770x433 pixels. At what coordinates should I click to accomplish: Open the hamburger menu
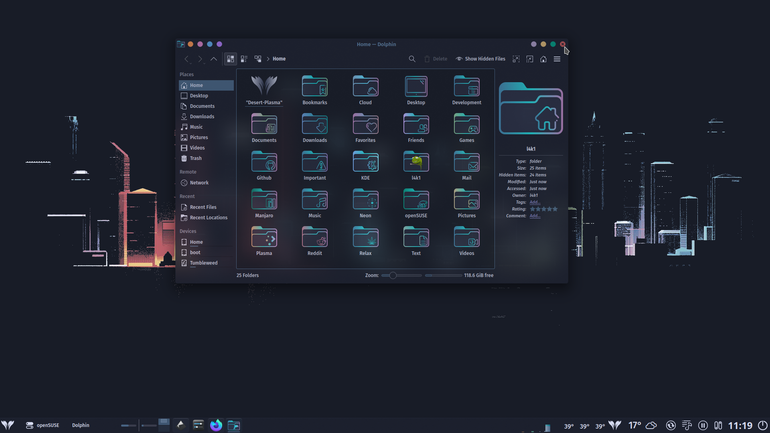pos(557,59)
